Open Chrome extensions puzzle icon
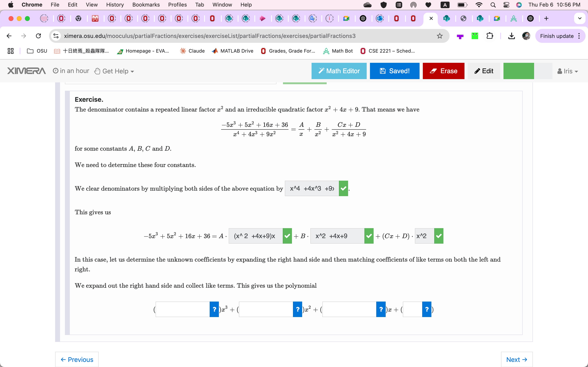Viewport: 588px width, 367px height. 490,36
